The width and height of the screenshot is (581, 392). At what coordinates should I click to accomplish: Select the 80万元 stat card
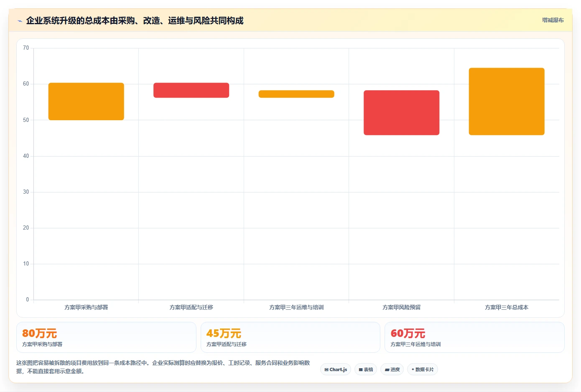pyautogui.click(x=106, y=337)
